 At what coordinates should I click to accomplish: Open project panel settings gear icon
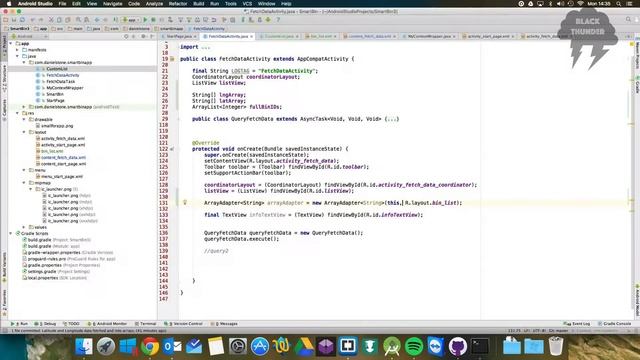[x=143, y=36]
